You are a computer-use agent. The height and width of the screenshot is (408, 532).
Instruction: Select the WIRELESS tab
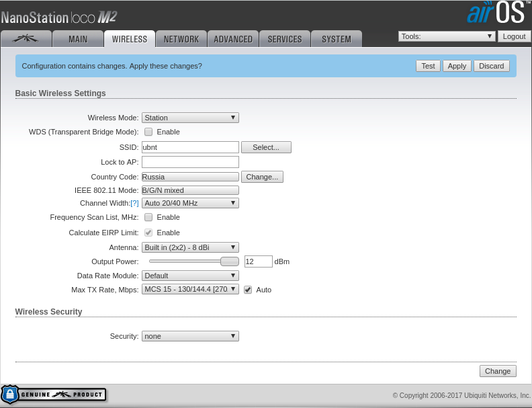click(x=130, y=39)
